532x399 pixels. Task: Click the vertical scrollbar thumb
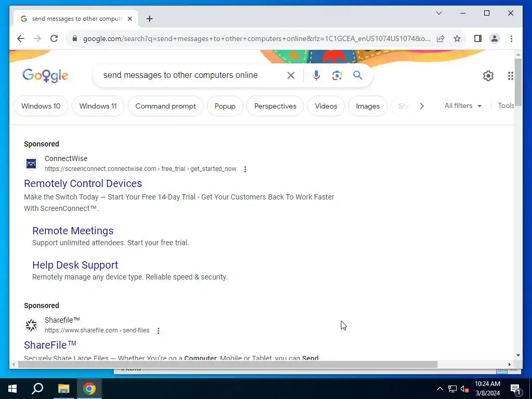click(x=518, y=82)
